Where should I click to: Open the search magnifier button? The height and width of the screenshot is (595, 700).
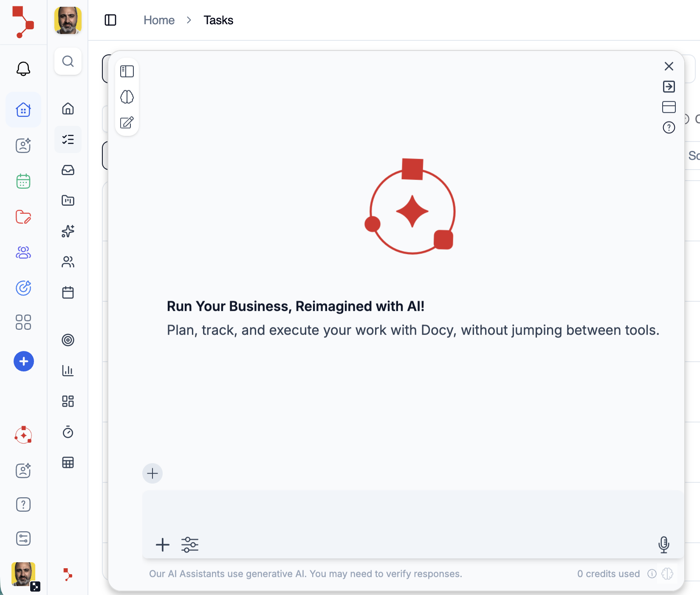(x=68, y=61)
